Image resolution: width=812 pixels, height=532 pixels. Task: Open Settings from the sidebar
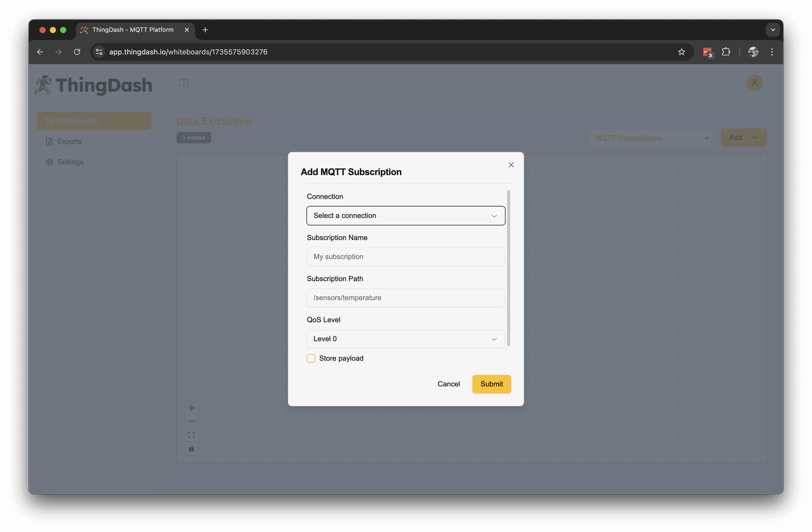coord(94,162)
